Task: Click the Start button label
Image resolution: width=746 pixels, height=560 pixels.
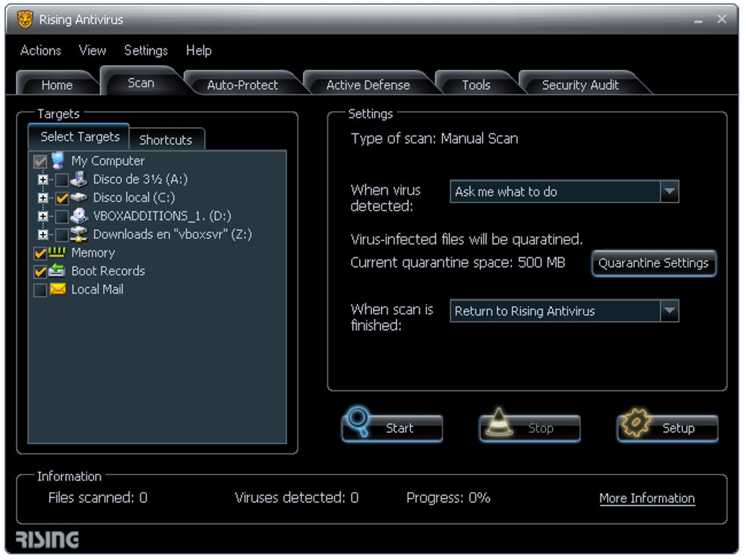Action: [399, 428]
